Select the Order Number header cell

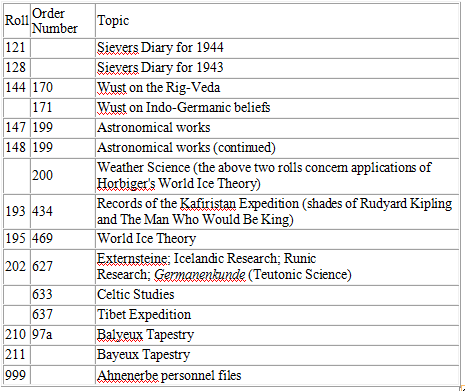(63, 21)
